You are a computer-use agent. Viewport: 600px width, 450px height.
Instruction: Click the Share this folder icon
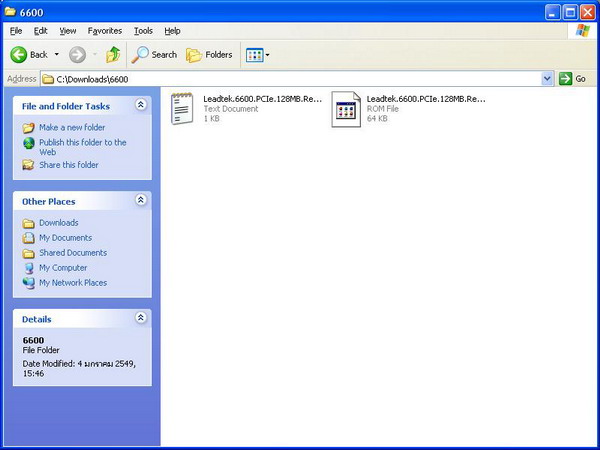(x=28, y=165)
